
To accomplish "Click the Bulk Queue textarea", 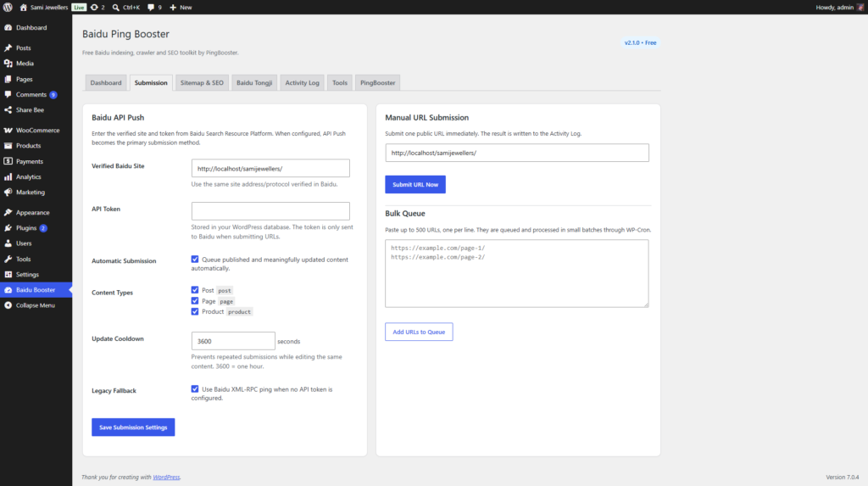I will [x=517, y=273].
